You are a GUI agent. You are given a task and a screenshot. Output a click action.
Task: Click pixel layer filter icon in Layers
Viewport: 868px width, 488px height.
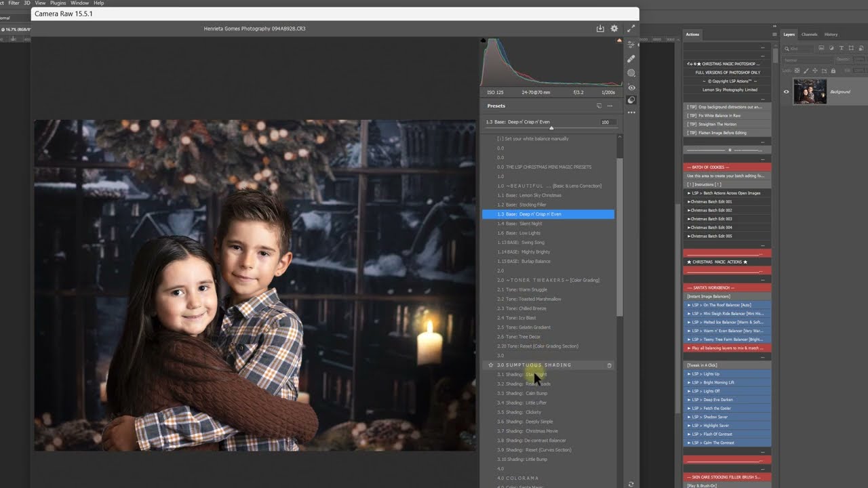point(821,48)
